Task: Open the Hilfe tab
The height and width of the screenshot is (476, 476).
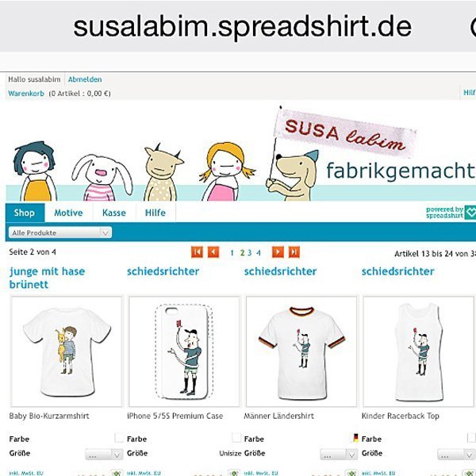Action: pos(155,213)
